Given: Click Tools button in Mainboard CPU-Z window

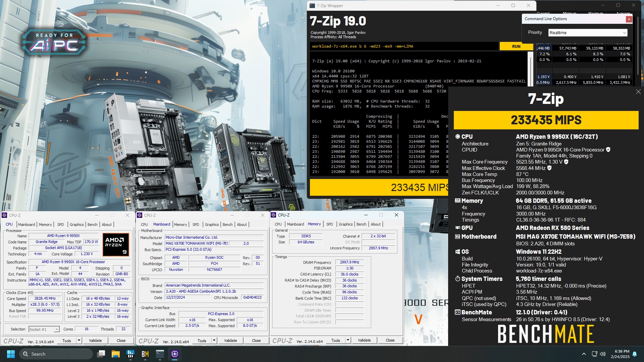Looking at the screenshot, I should coord(202,341).
